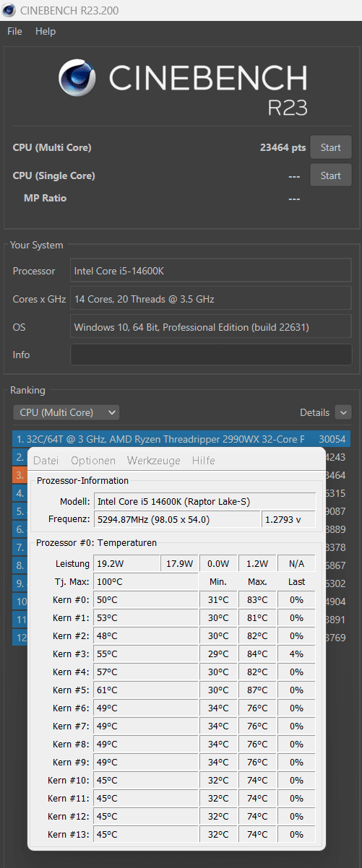This screenshot has width=362, height=868.
Task: Click the N/A power cell
Action: 296,563
